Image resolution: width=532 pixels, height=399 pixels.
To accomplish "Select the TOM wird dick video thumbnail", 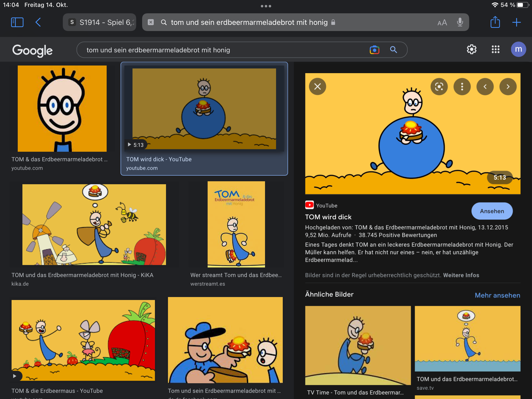I will coord(204,109).
